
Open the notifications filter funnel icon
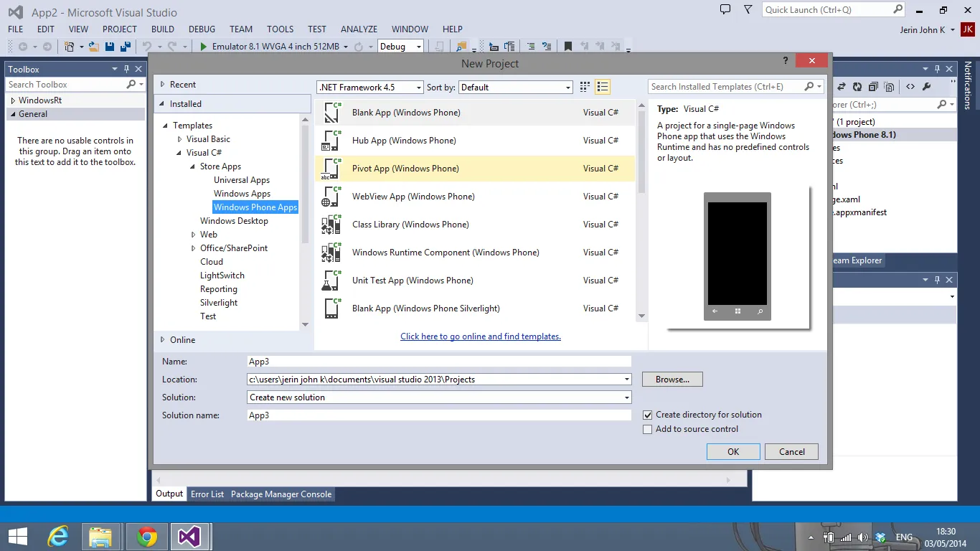pyautogui.click(x=748, y=9)
